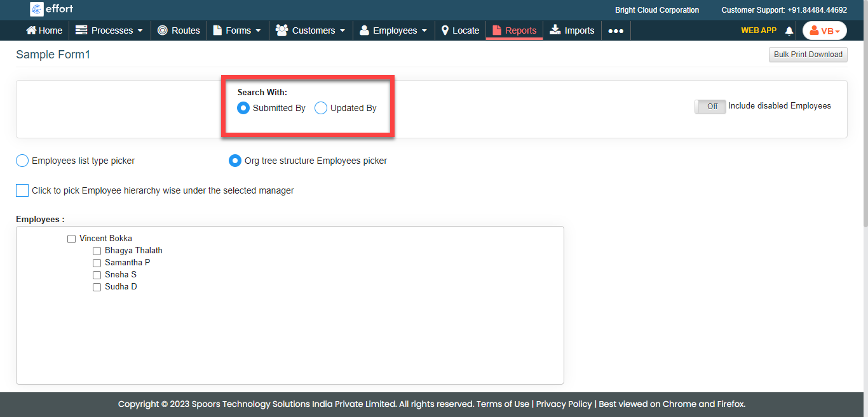Click the Bulk Print Download button

tap(808, 55)
